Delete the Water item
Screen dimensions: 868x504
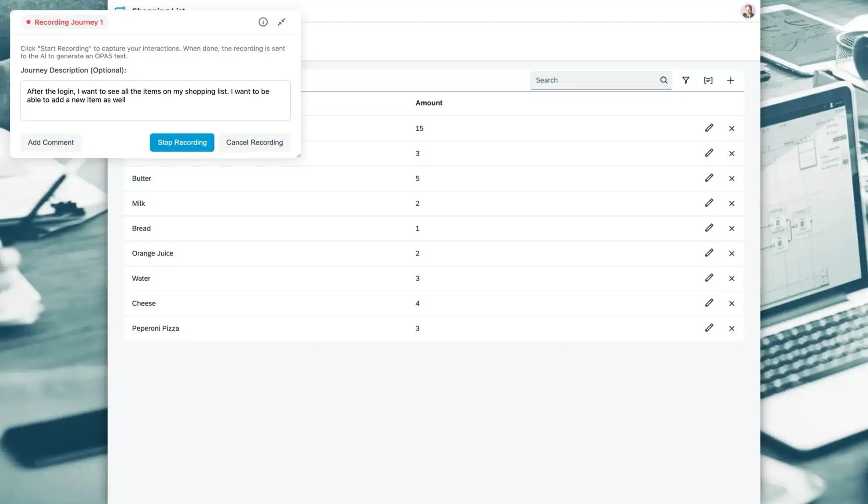pos(732,279)
